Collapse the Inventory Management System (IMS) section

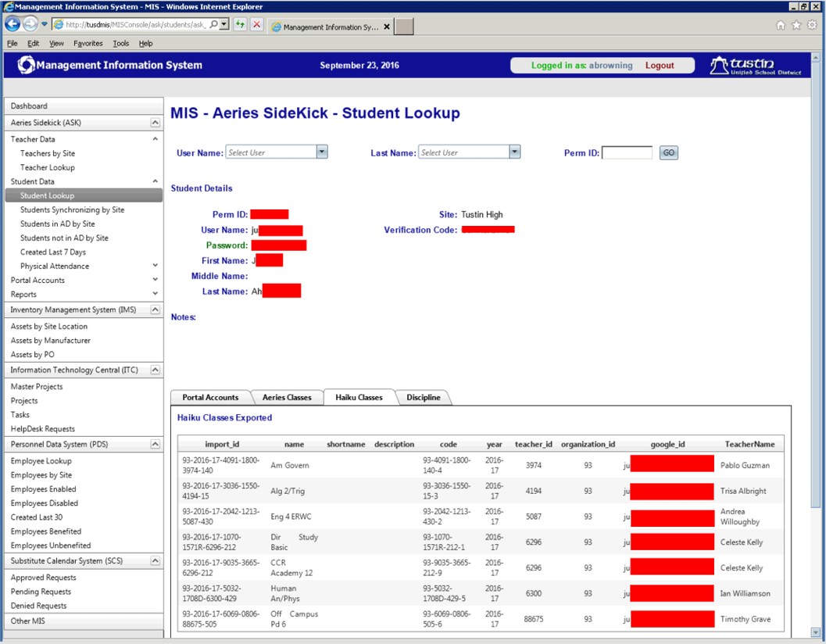155,309
